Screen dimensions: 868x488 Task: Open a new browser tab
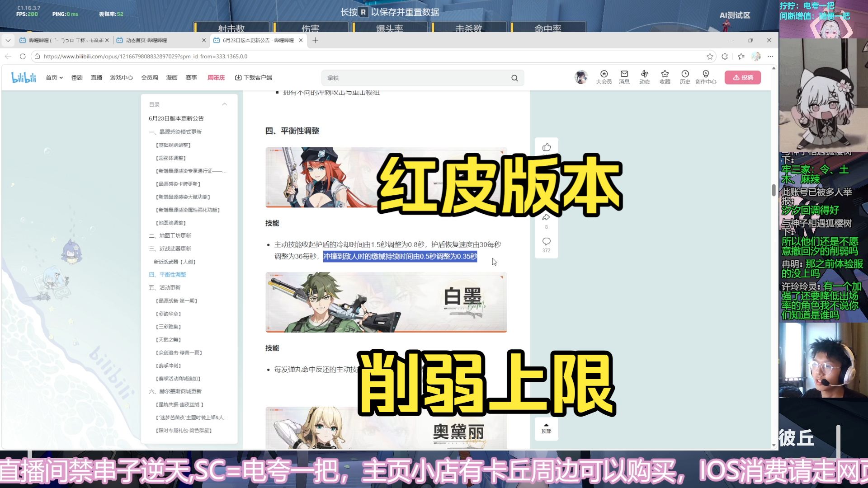point(316,40)
